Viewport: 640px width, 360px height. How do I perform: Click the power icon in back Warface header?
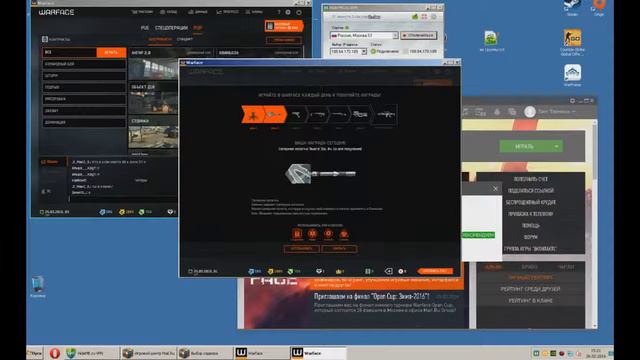[299, 12]
